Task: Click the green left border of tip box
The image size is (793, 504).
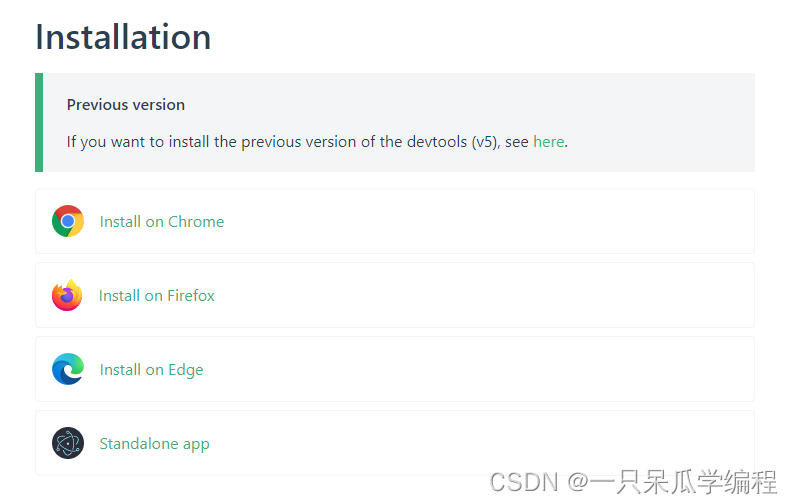Action: [x=39, y=122]
